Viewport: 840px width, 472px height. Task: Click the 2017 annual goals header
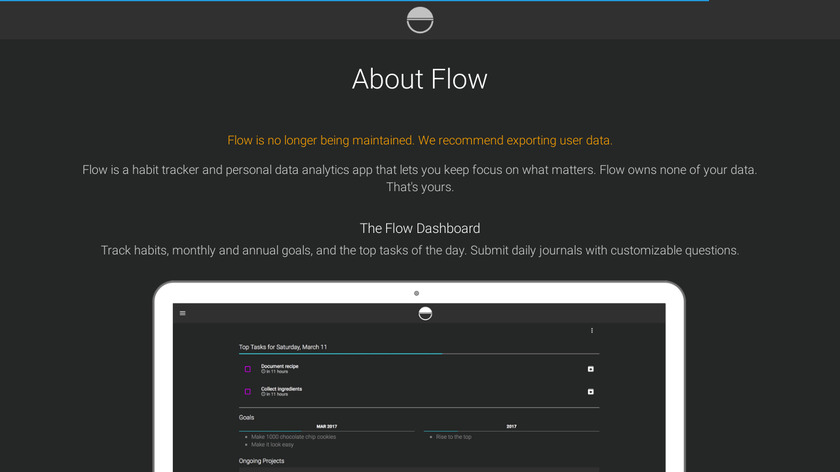pos(511,426)
